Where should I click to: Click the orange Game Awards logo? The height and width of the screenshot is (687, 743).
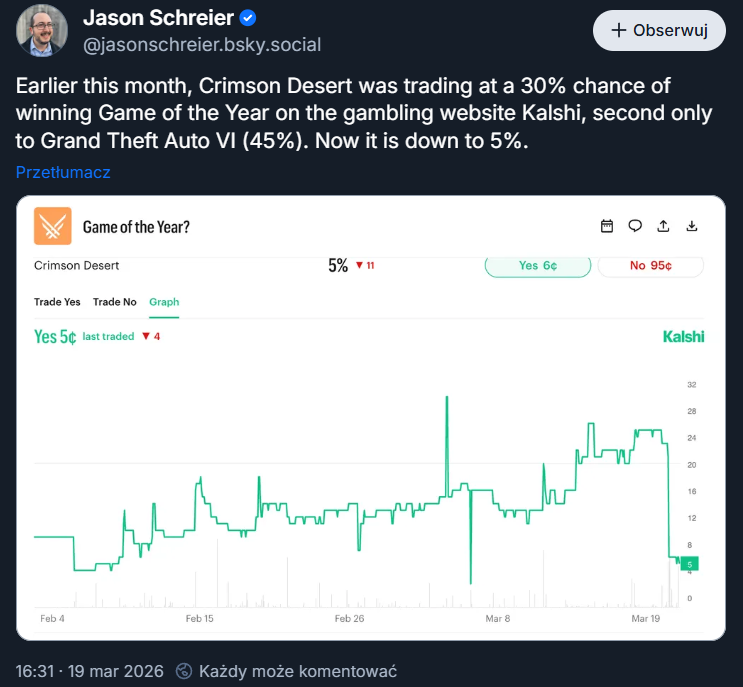tap(53, 226)
